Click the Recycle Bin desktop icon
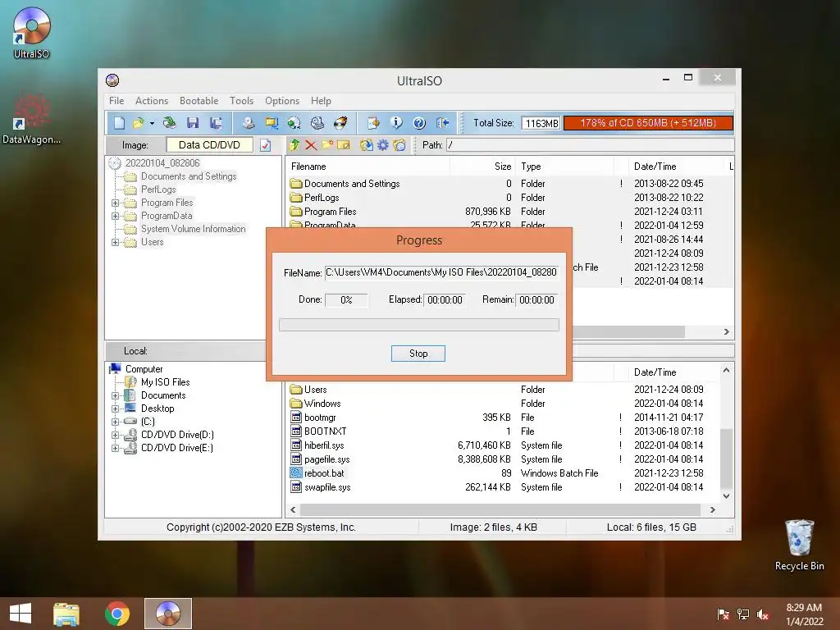840x630 pixels. coord(799,546)
